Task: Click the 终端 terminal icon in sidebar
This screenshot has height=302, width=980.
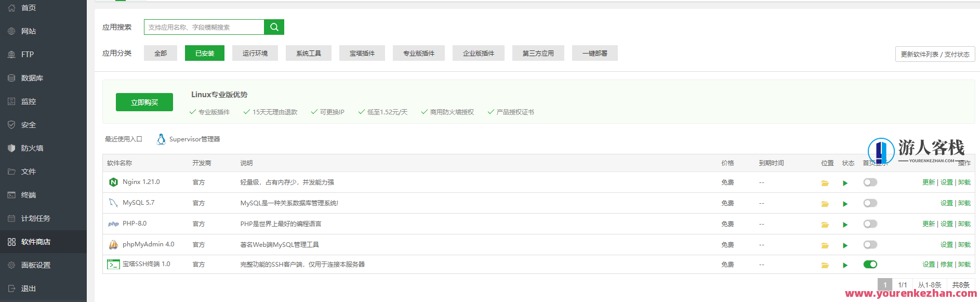Action: [11, 195]
